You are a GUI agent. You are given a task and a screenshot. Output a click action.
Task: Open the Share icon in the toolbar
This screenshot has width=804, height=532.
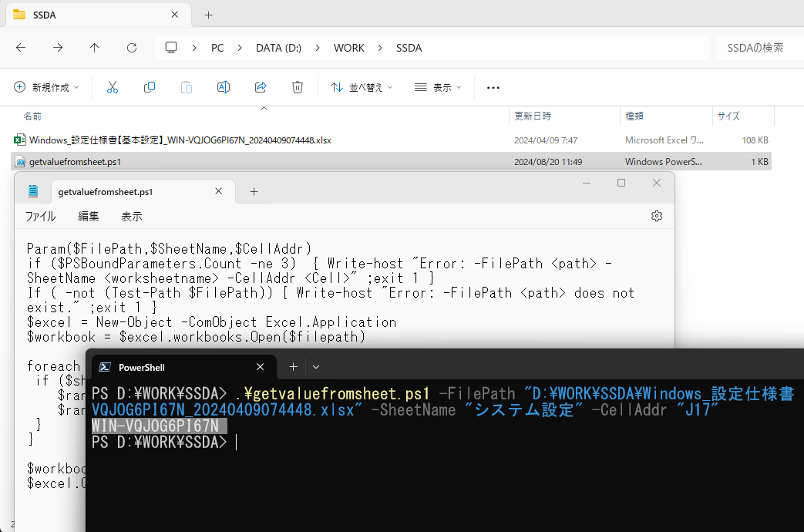pos(261,86)
